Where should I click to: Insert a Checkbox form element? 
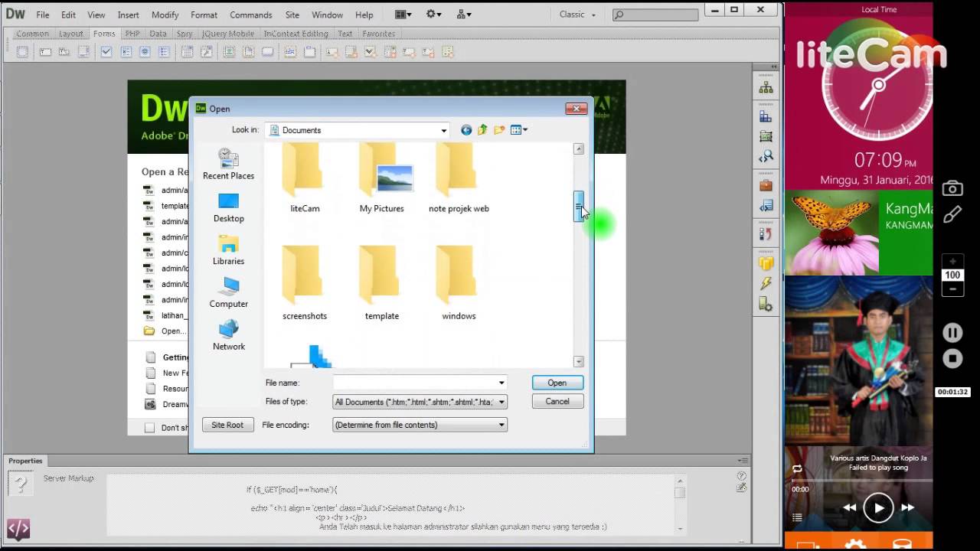106,52
